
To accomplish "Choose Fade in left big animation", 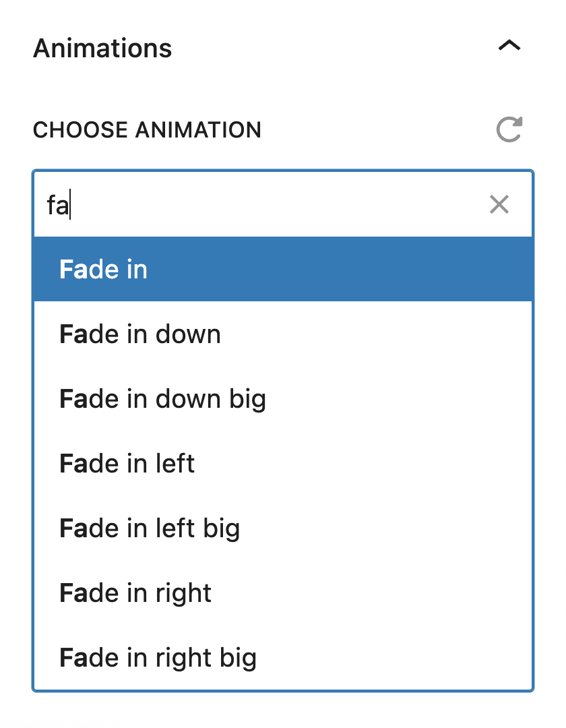I will tap(283, 528).
